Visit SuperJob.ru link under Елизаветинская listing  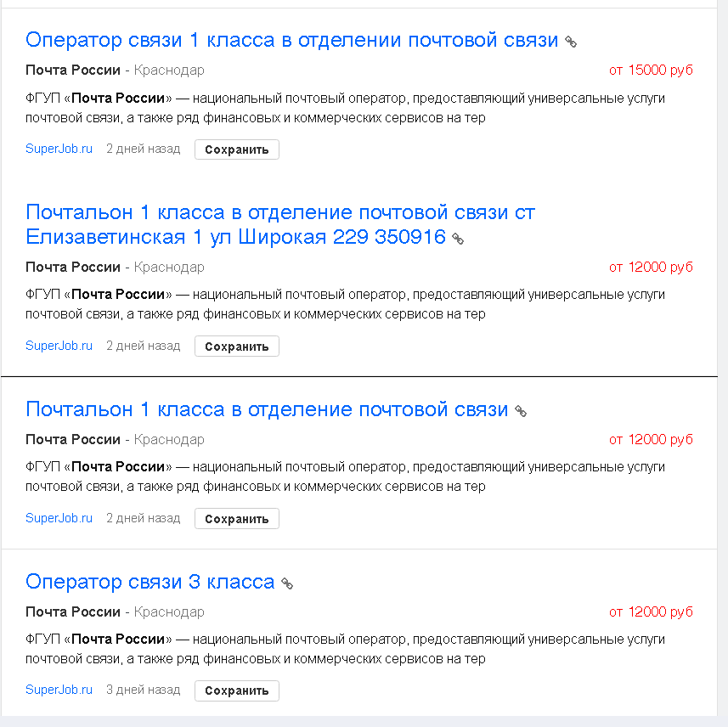coord(59,346)
